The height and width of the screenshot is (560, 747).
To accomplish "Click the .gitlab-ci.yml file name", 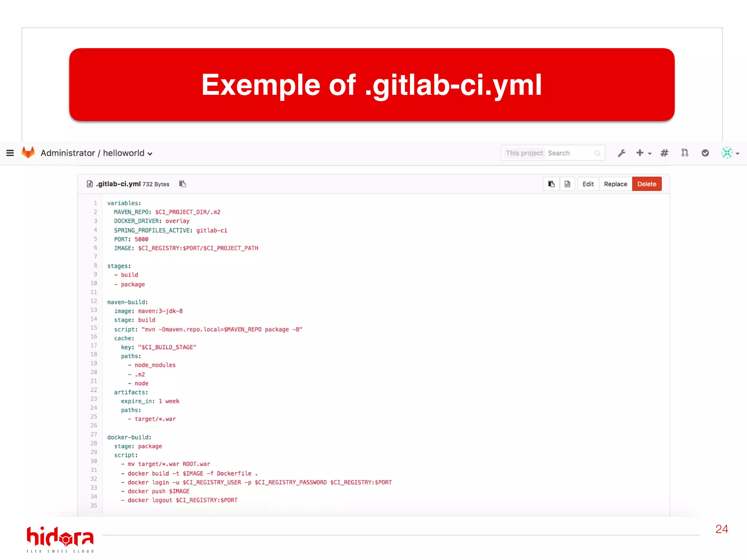I will 118,184.
